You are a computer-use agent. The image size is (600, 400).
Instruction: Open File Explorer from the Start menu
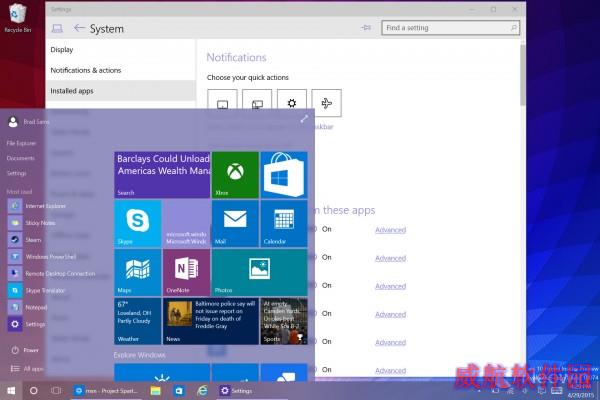pyautogui.click(x=21, y=143)
